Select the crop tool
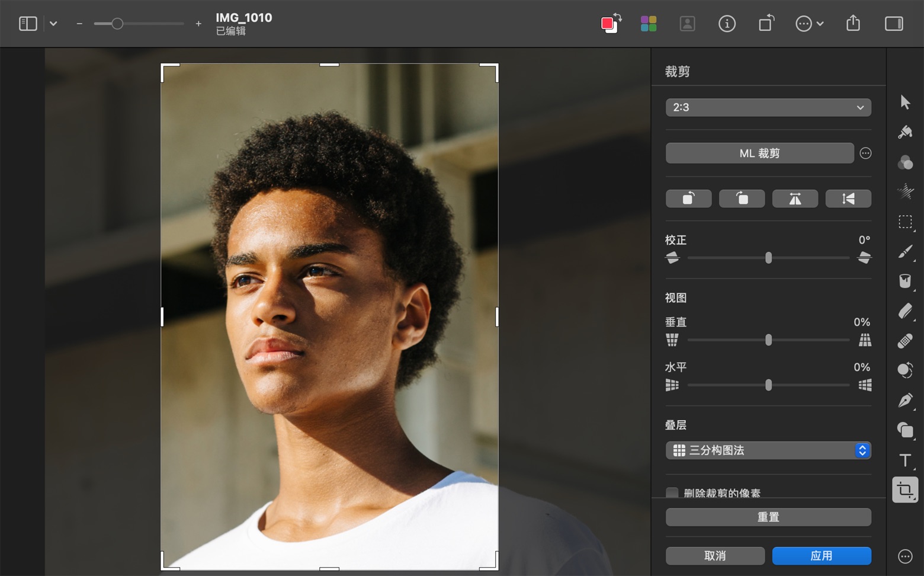This screenshot has height=576, width=924. point(905,490)
